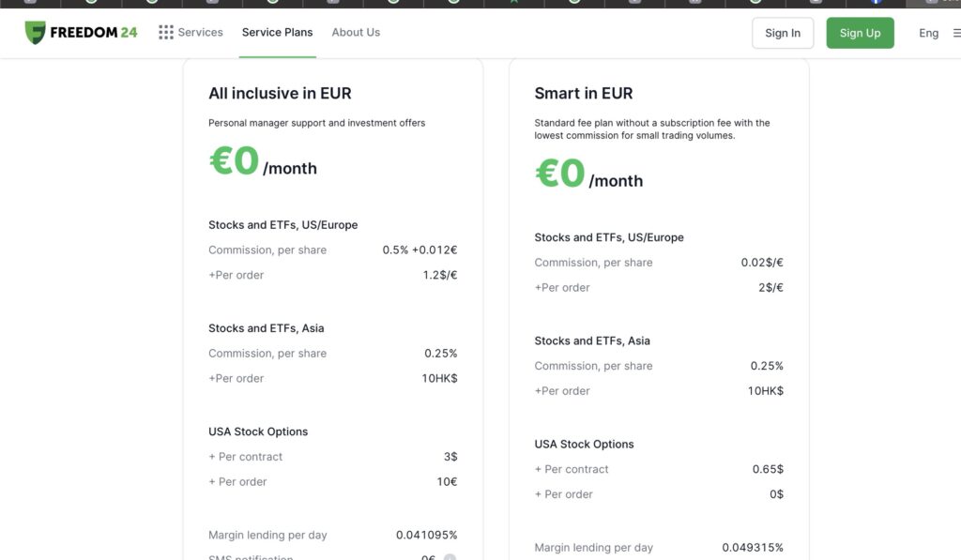Click "Stocks and ETFs, Asia" in All inclusive card

point(266,328)
